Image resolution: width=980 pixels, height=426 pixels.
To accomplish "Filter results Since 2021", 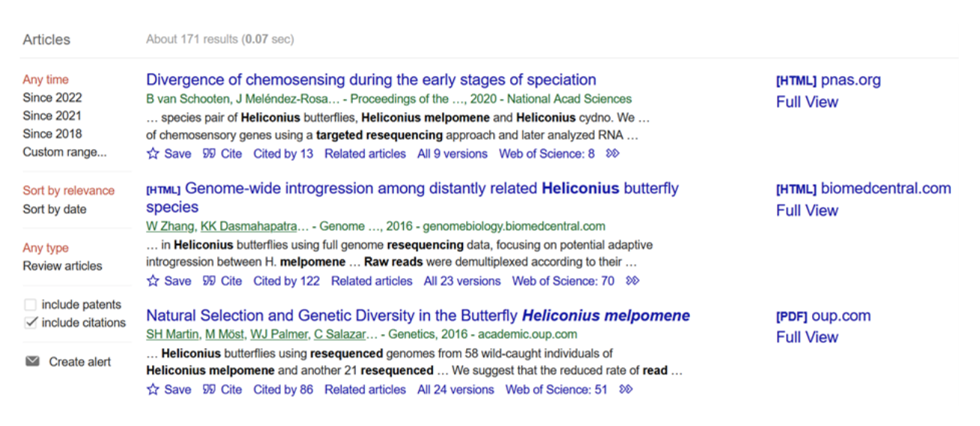I will coord(52,115).
